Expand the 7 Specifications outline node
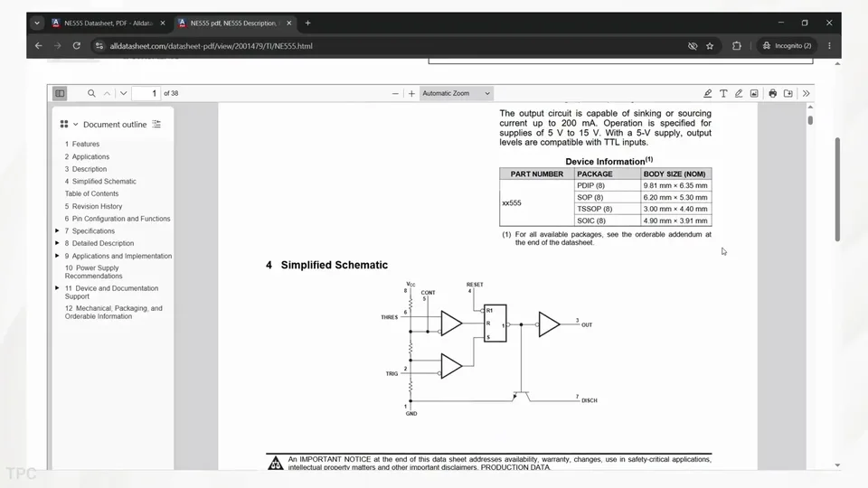The height and width of the screenshot is (488, 868). click(x=57, y=230)
